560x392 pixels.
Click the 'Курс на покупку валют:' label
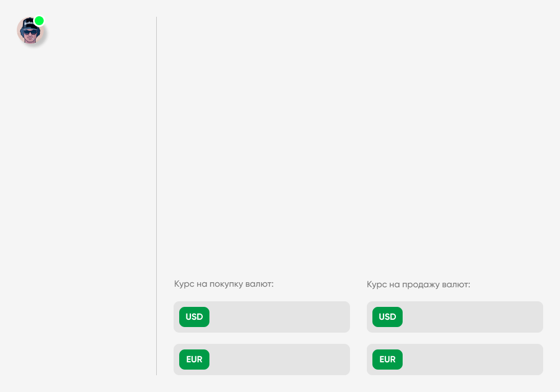[x=223, y=284]
